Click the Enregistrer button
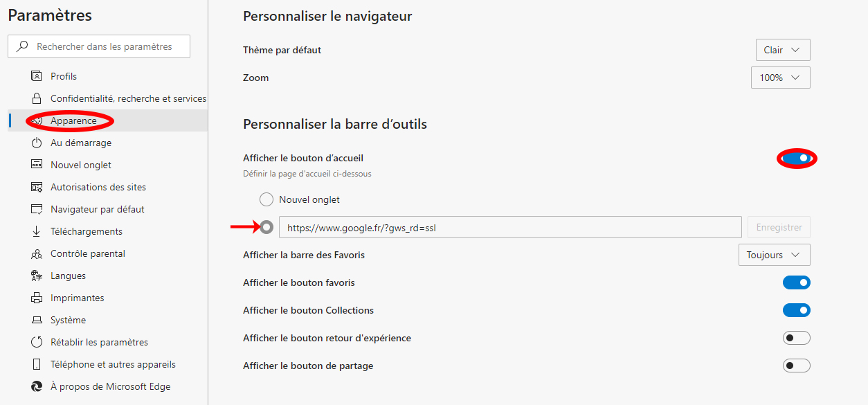This screenshot has height=405, width=868. [779, 227]
